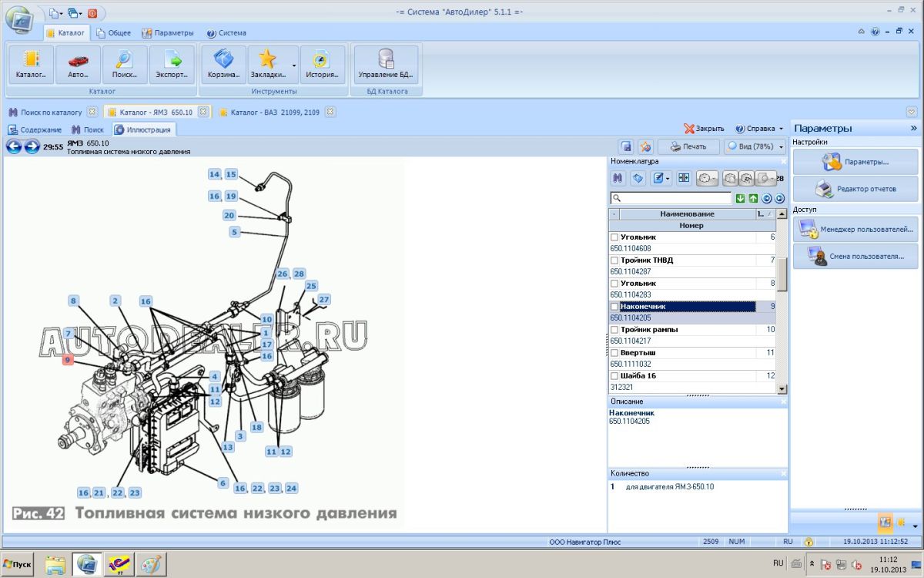Image resolution: width=924 pixels, height=578 pixels.
Task: Open the Каталог ribbon button
Action: pos(32,65)
